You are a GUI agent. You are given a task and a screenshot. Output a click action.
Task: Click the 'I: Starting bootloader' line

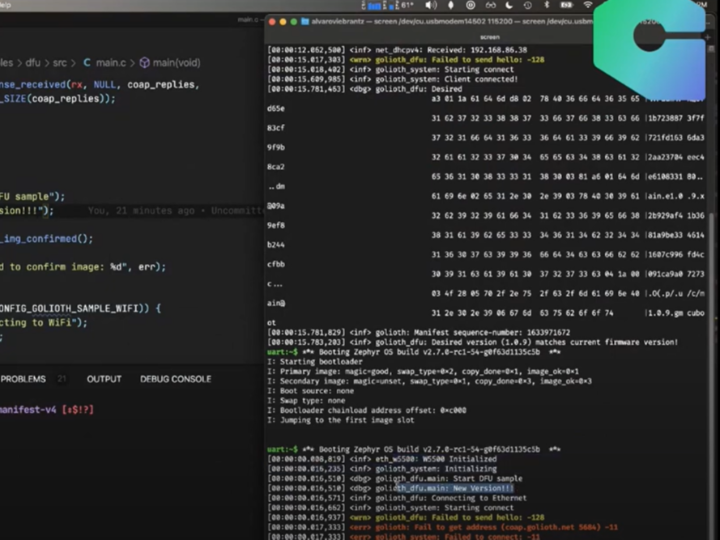(x=315, y=362)
